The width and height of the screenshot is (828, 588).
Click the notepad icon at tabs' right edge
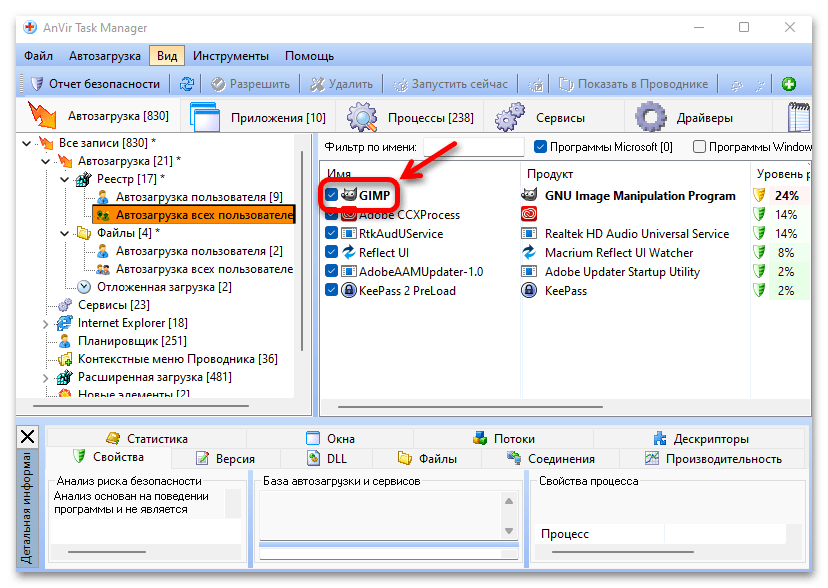tap(799, 117)
